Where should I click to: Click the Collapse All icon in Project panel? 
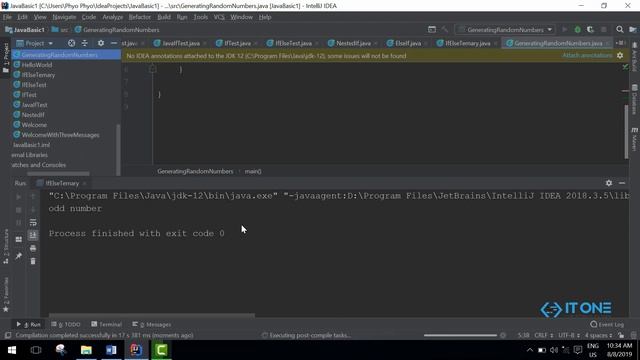click(x=84, y=43)
